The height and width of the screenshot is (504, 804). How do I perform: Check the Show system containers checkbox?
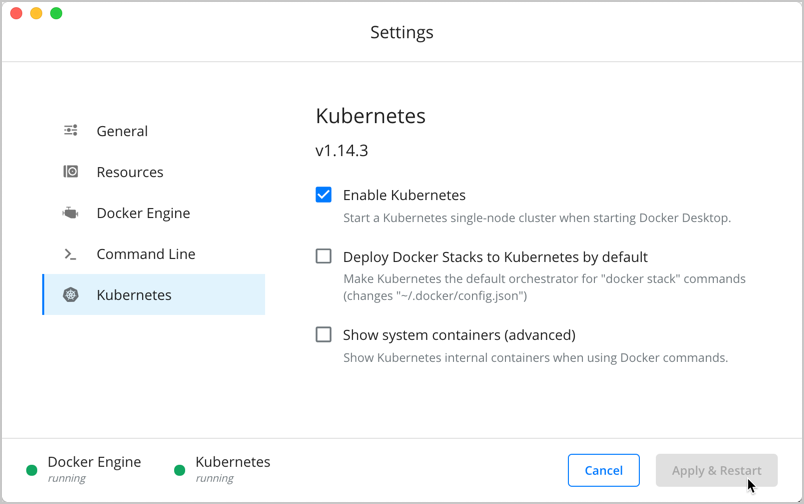coord(324,335)
